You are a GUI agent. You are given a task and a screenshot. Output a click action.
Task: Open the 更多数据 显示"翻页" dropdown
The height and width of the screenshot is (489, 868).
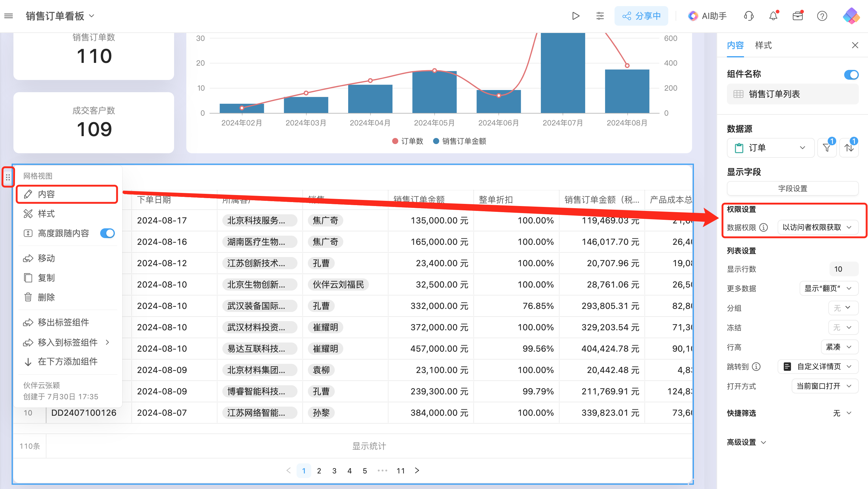829,288
